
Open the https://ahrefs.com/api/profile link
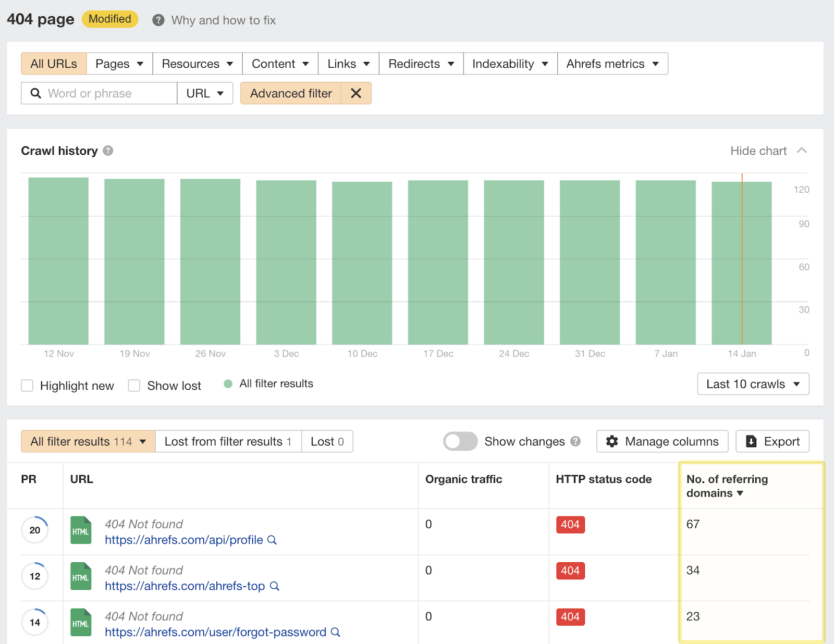tap(184, 540)
